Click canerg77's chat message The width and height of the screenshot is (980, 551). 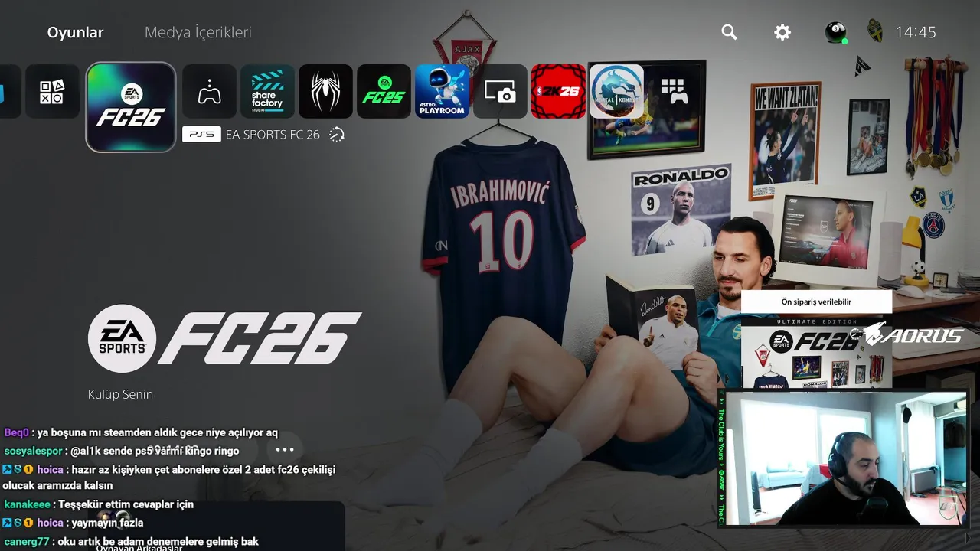coord(131,541)
